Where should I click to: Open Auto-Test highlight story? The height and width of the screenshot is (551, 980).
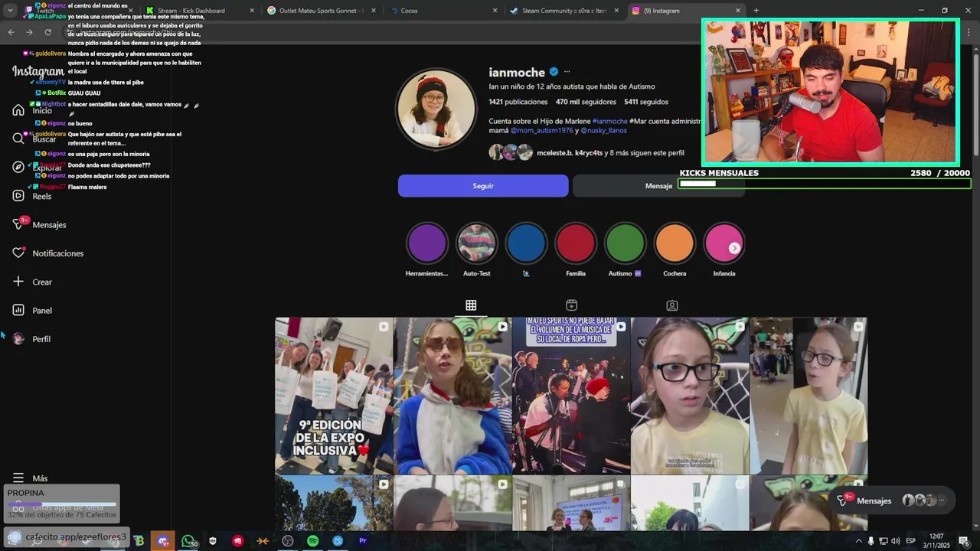click(476, 243)
